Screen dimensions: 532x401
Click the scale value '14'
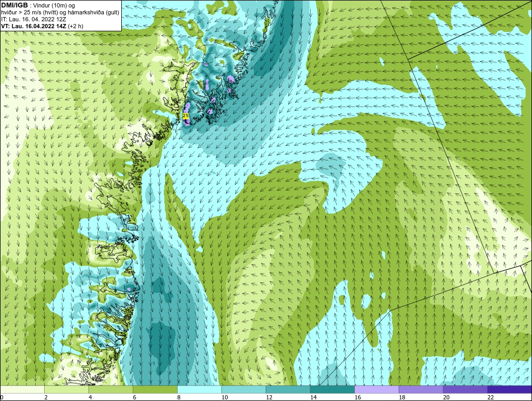(x=313, y=398)
